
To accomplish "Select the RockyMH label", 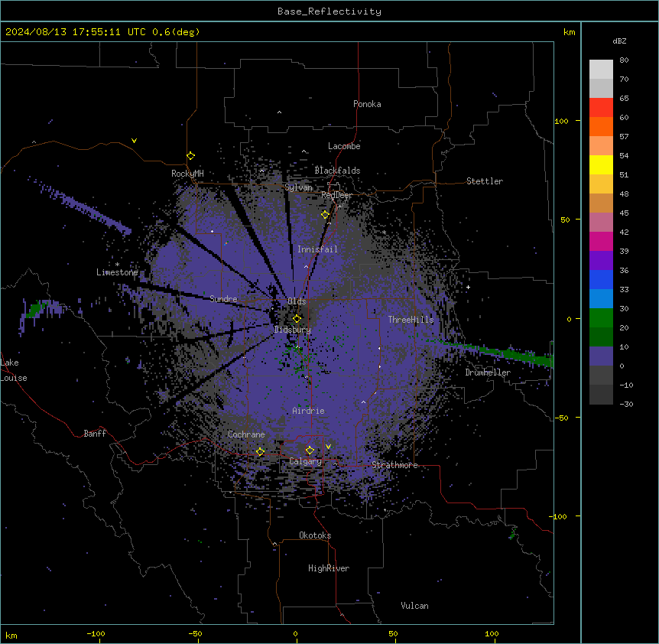I will (x=187, y=173).
